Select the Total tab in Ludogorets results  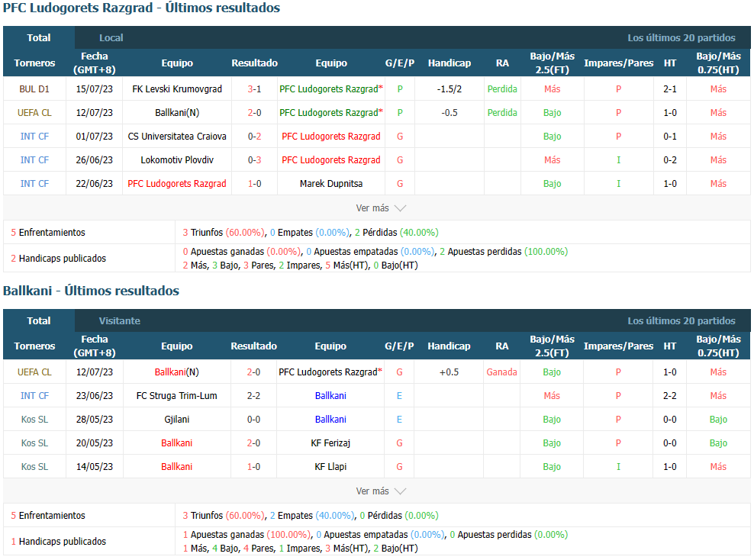click(38, 37)
